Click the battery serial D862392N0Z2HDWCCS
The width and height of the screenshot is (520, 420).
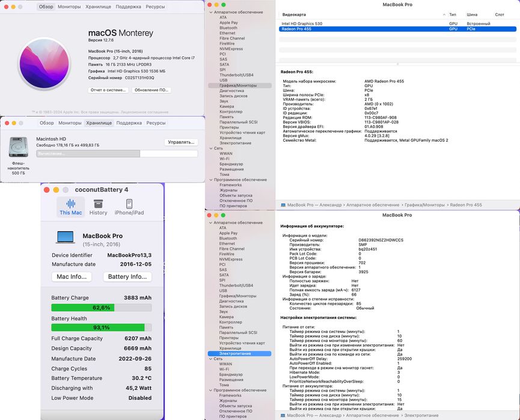[x=381, y=240]
